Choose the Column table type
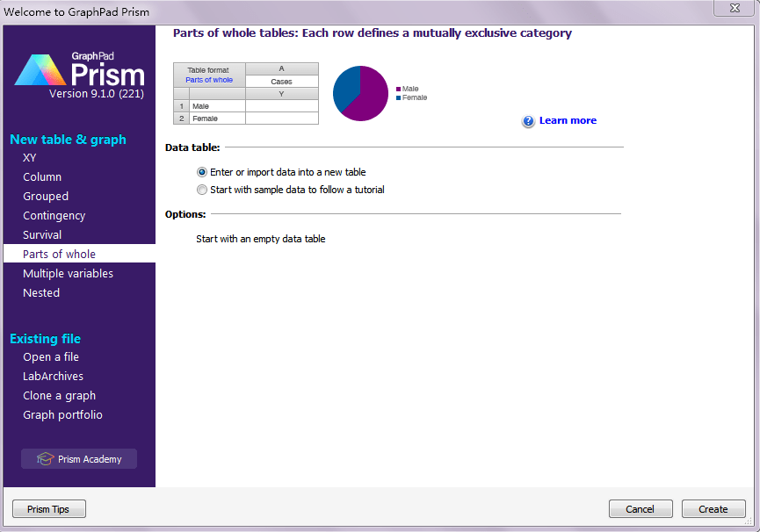 42,177
